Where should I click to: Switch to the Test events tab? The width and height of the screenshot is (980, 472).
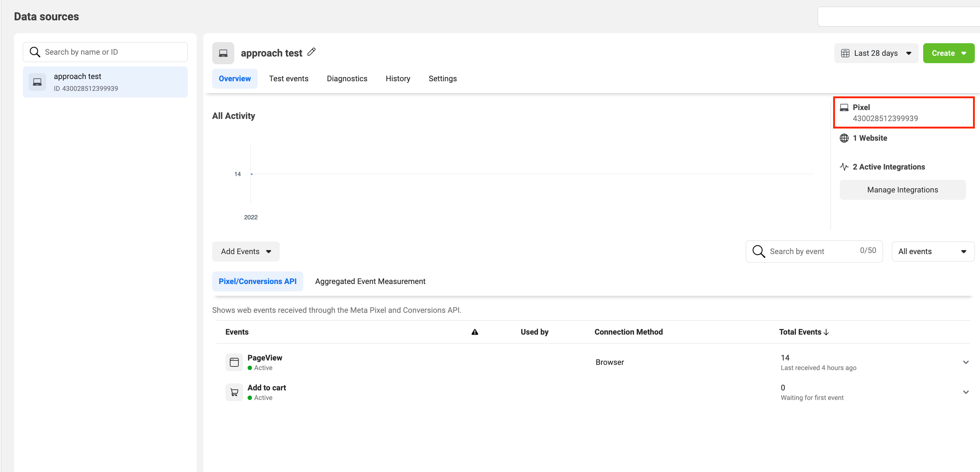pyautogui.click(x=289, y=78)
